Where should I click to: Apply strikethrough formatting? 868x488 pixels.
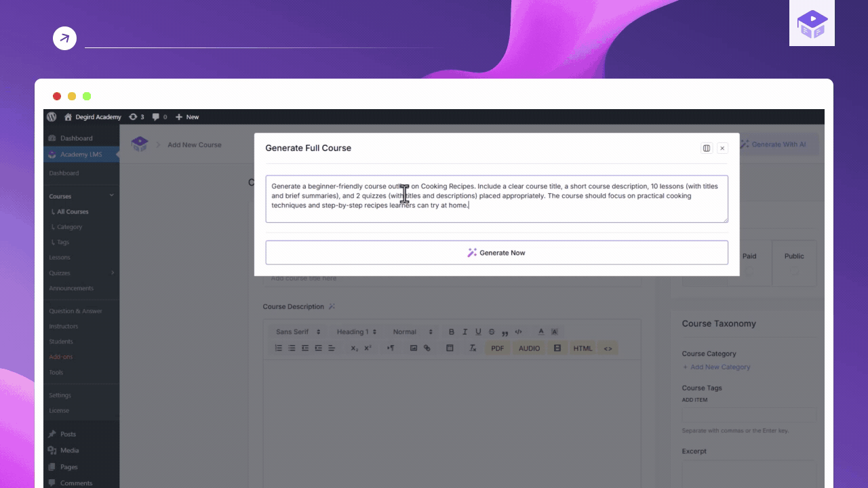click(491, 331)
